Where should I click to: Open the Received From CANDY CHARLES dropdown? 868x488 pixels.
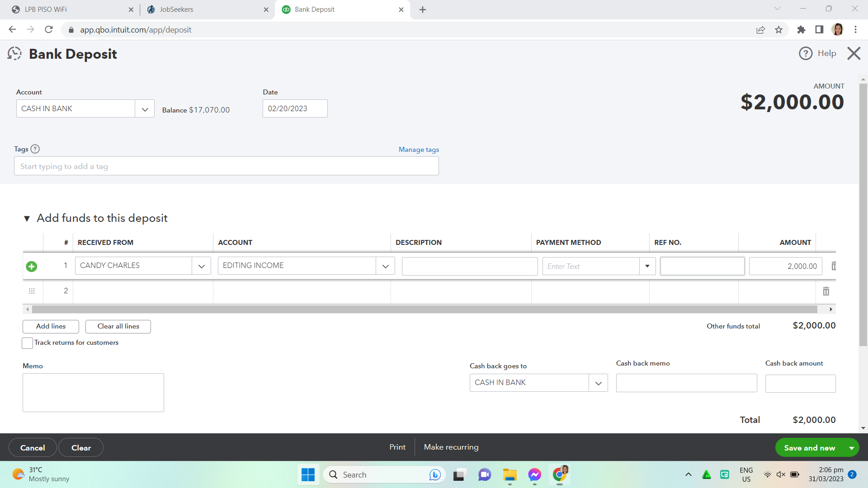pos(201,266)
